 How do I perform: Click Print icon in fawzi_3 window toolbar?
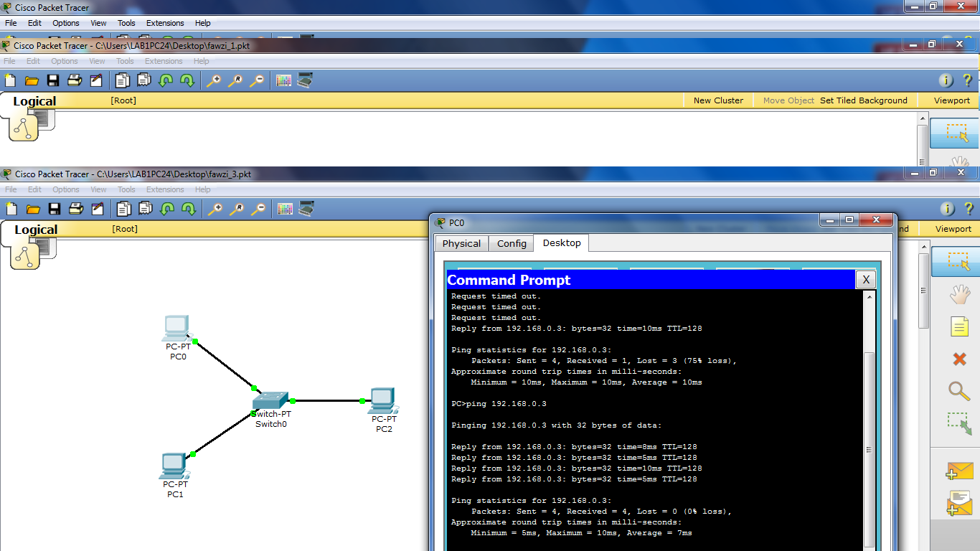click(75, 209)
